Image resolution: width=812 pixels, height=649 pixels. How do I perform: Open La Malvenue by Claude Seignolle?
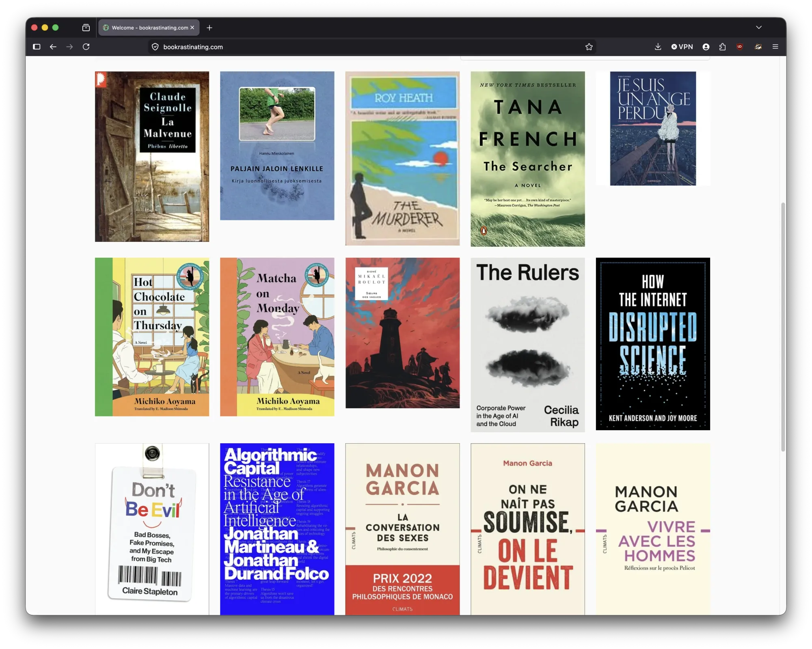click(152, 157)
